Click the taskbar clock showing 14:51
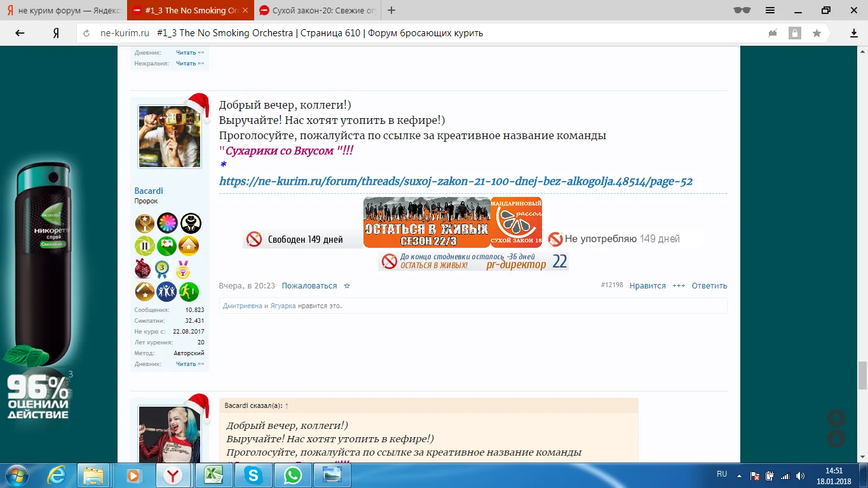Viewport: 868px width, 488px height. pyautogui.click(x=834, y=476)
